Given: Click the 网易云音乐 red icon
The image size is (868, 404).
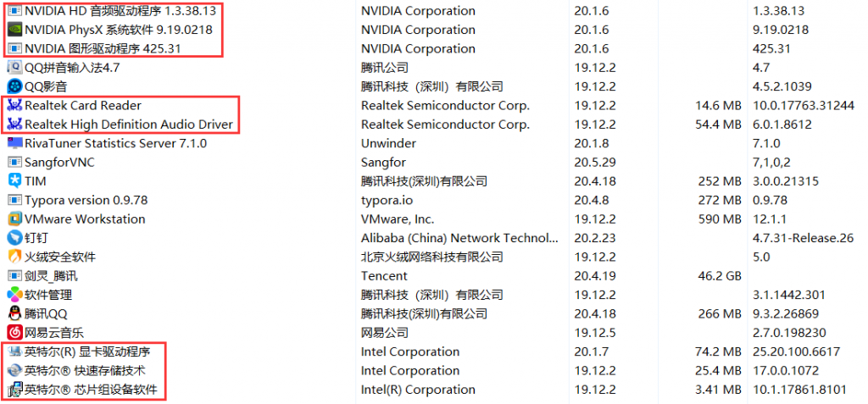Looking at the screenshot, I should pyautogui.click(x=14, y=333).
